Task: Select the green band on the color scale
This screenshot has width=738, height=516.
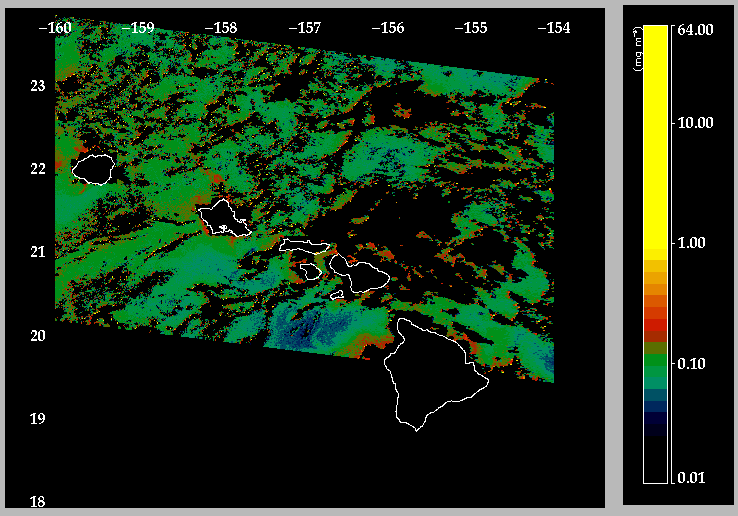Action: pos(656,360)
